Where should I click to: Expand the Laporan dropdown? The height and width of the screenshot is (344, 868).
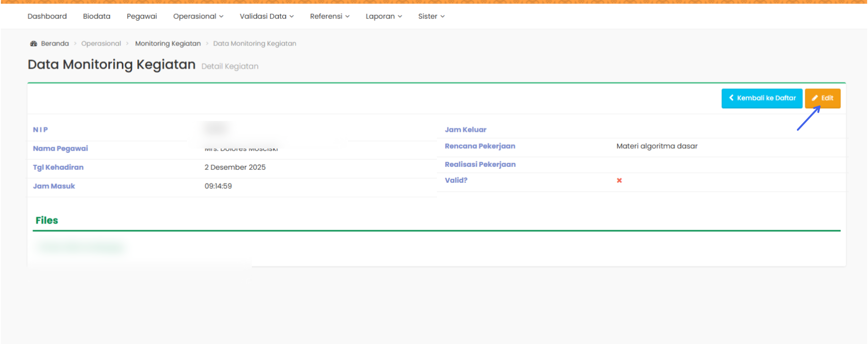[x=384, y=16]
